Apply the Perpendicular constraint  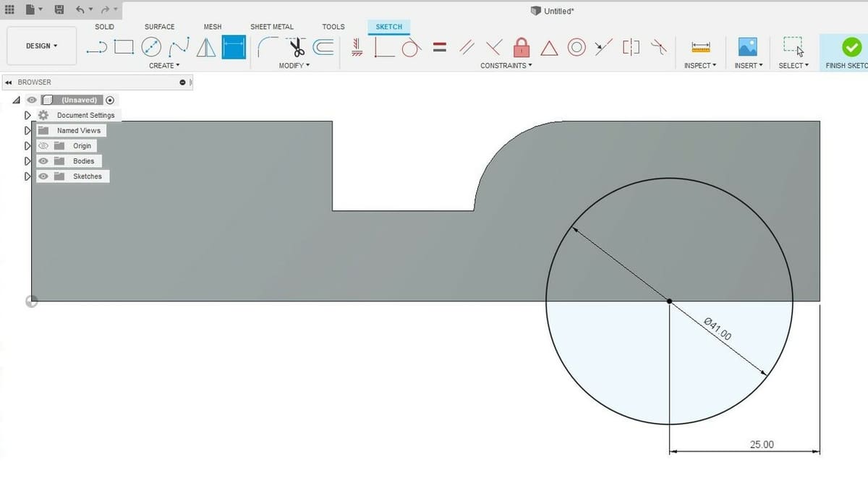point(494,48)
